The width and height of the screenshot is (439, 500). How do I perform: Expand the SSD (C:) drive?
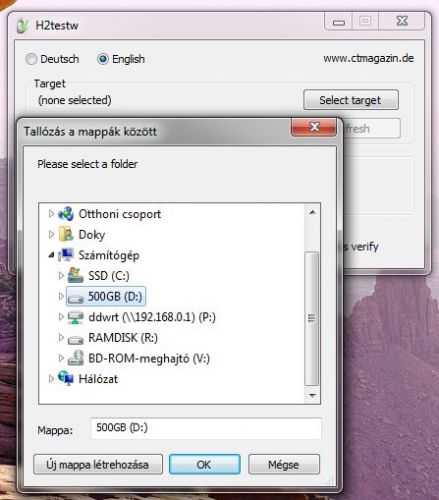pos(61,276)
